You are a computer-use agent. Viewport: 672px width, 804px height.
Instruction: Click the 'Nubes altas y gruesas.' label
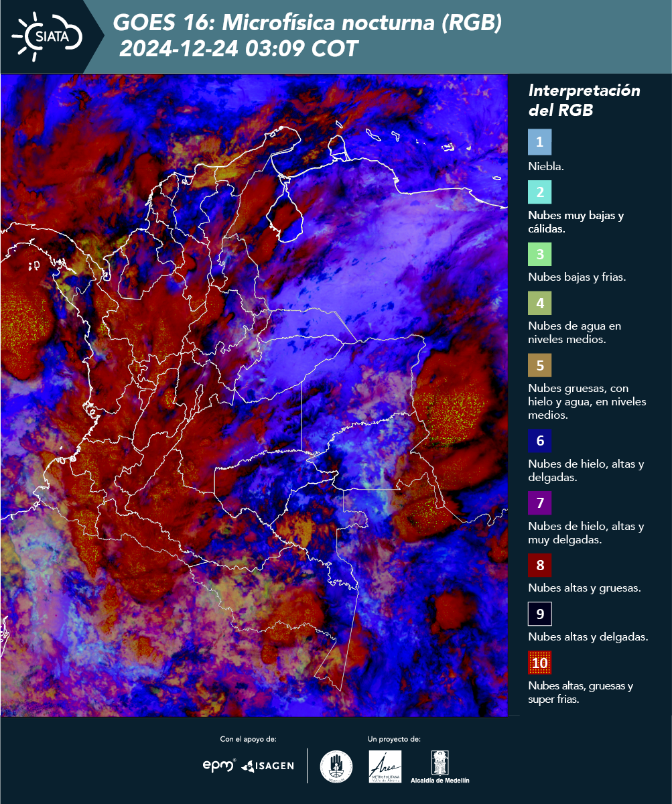point(585,588)
